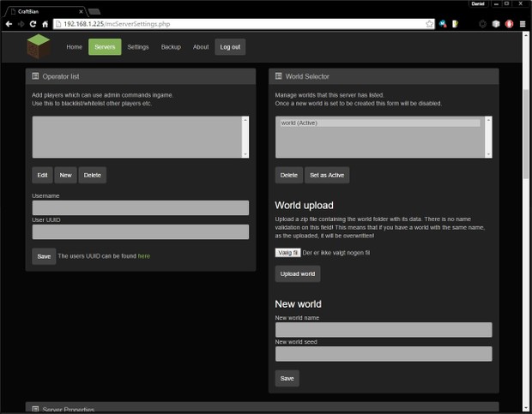Click the New world seed field
The height and width of the screenshot is (414, 532).
384,354
